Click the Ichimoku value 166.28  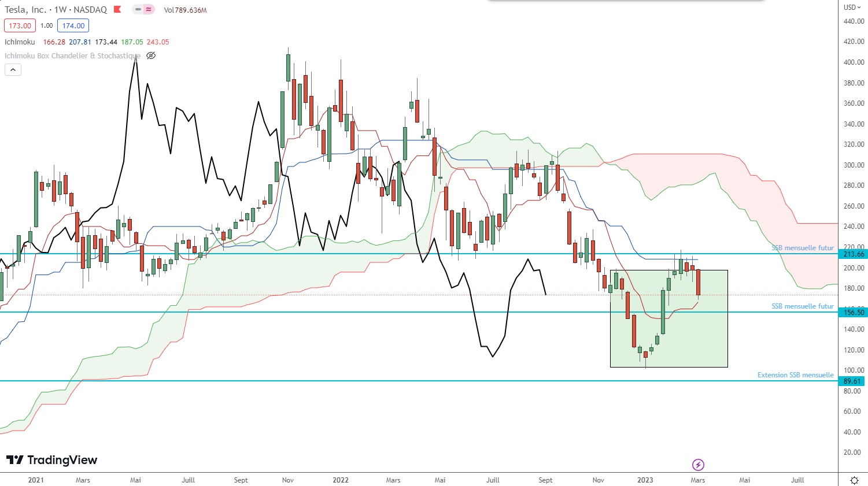pos(54,42)
